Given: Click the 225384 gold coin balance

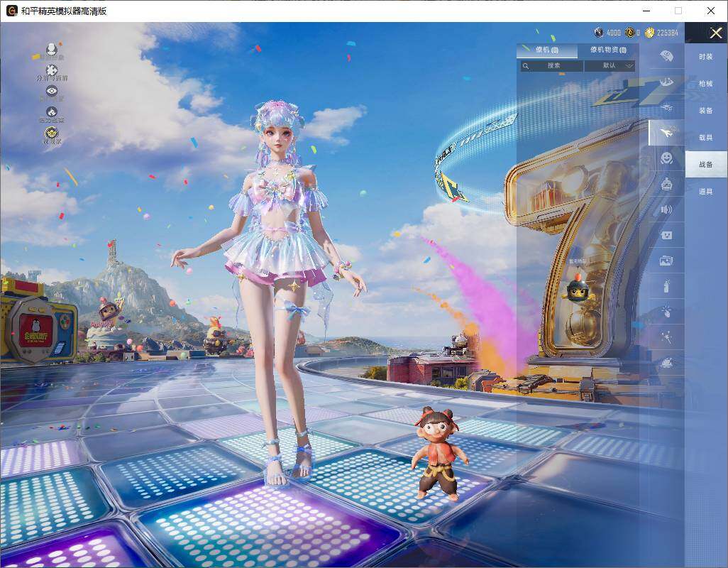Looking at the screenshot, I should pyautogui.click(x=661, y=33).
